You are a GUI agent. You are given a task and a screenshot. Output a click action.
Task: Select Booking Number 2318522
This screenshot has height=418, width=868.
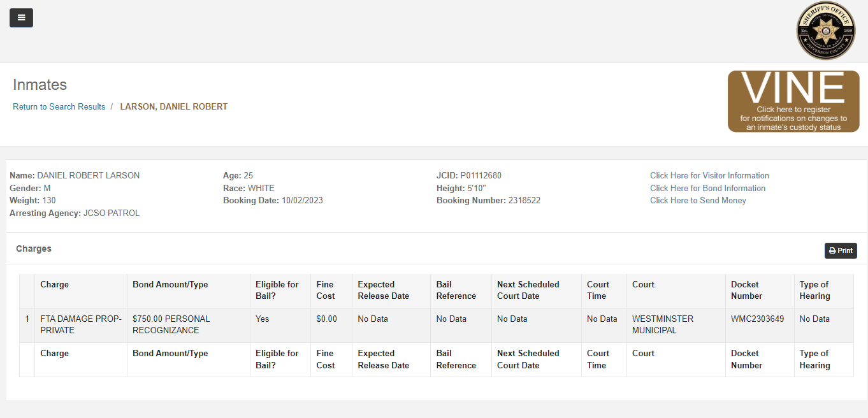(488, 201)
